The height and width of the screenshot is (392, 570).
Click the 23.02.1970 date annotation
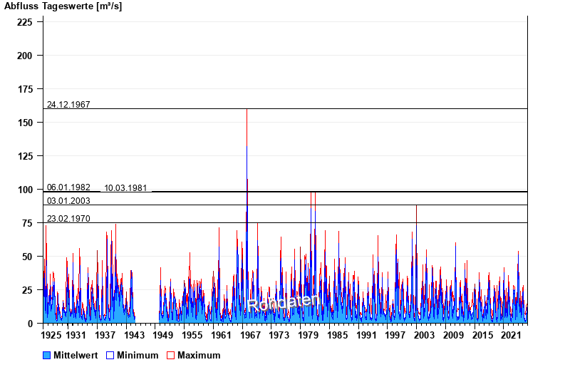[x=68, y=219]
